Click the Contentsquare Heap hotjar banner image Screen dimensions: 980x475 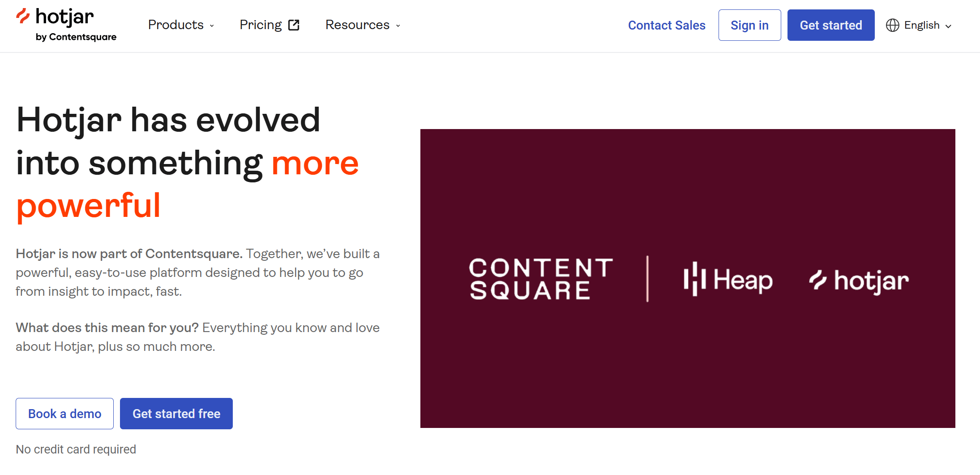(688, 278)
